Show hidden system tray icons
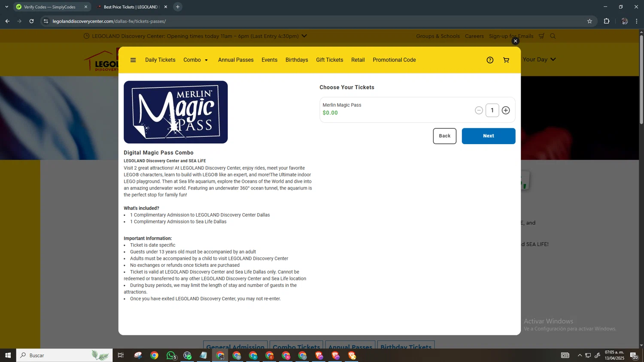644x362 pixels. 580,355
